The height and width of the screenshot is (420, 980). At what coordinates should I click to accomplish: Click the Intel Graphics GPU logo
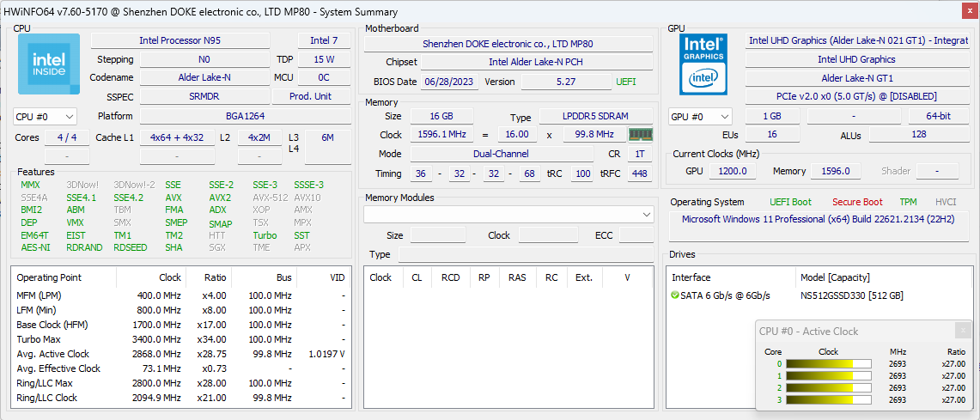point(703,64)
